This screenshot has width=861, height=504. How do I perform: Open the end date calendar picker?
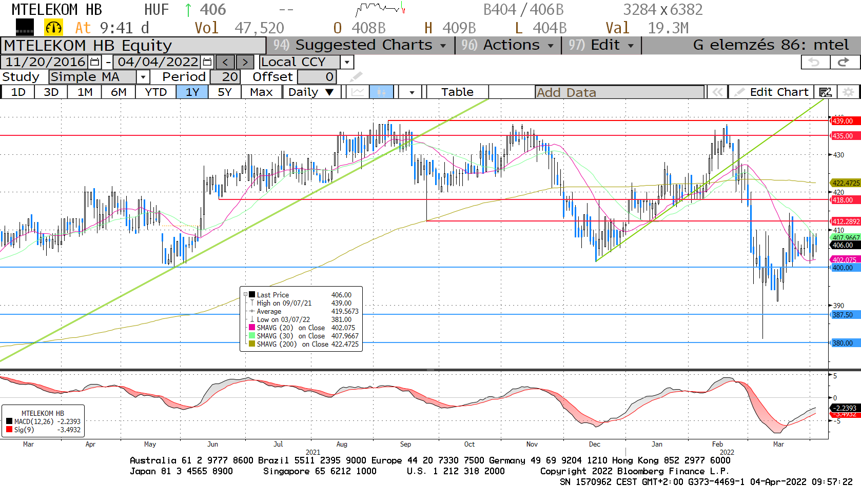207,62
